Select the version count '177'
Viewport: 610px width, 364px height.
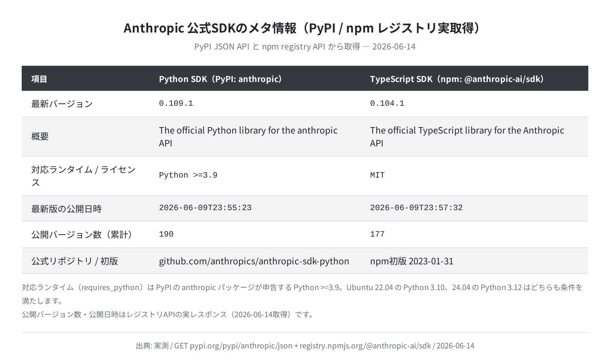[x=377, y=234]
